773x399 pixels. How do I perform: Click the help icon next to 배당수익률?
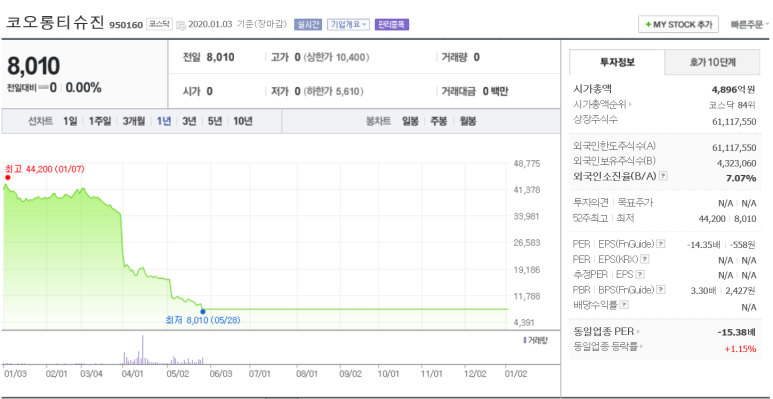(624, 305)
